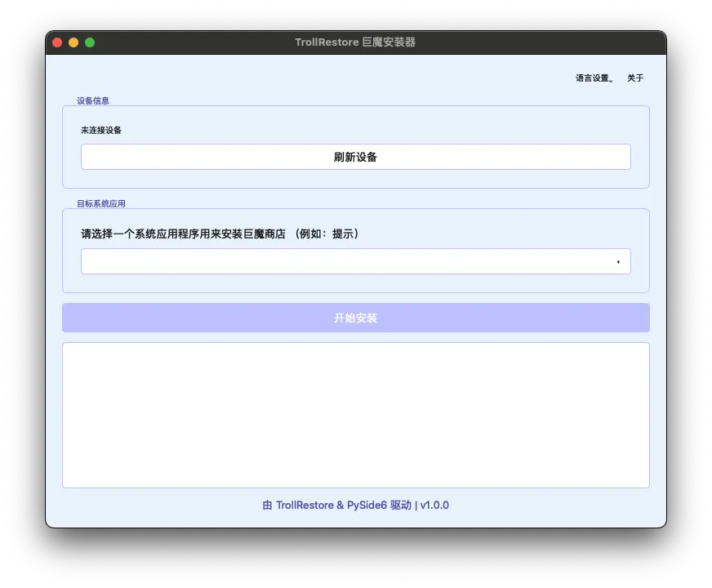The width and height of the screenshot is (712, 588).
Task: Open the 关于 about menu
Action: coord(635,78)
